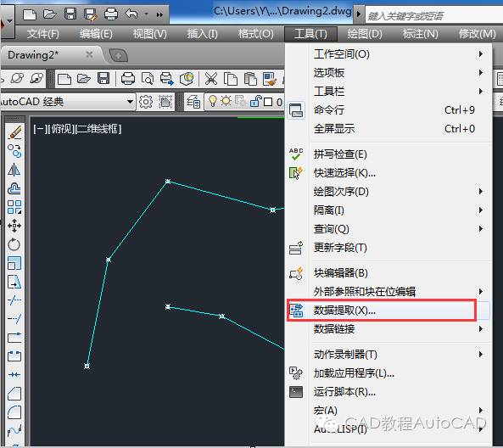Choose 块编辑器(B) menu entry
Image resolution: width=503 pixels, height=448 pixels.
(388, 273)
